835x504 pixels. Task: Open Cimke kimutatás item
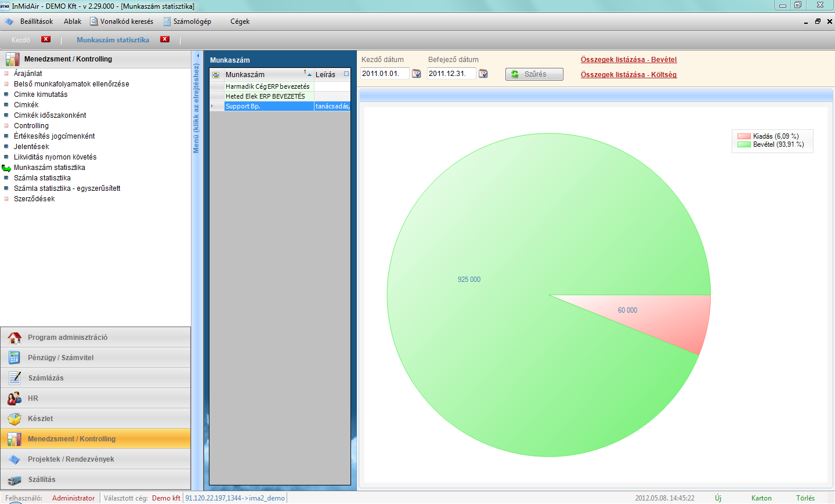click(41, 95)
